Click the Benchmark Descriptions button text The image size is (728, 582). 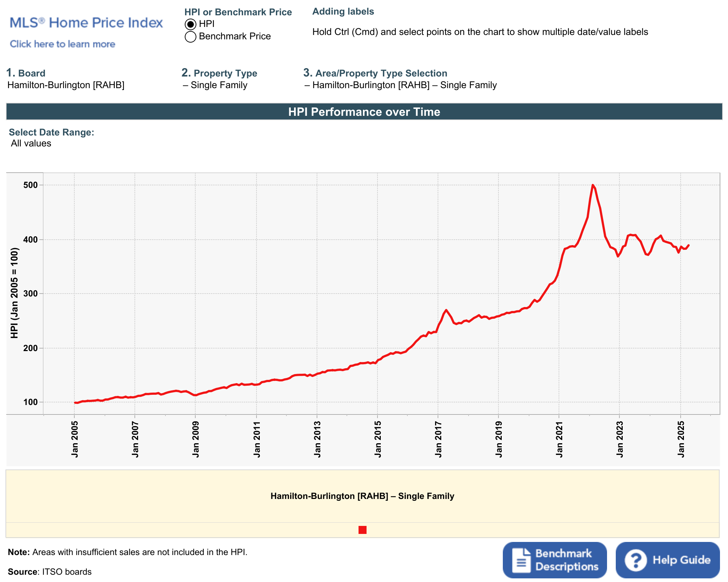[x=567, y=560]
